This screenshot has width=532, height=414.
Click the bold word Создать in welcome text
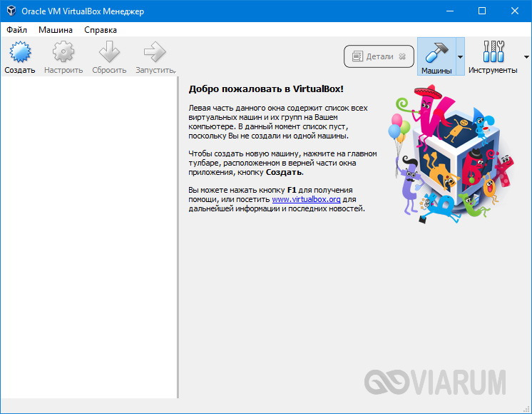coord(284,172)
